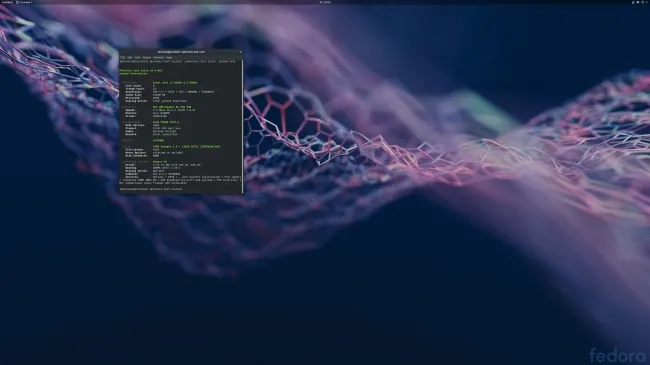Screen dimensions: 650x365
Task: Click the 'Display Server' row
Action: 145,171
